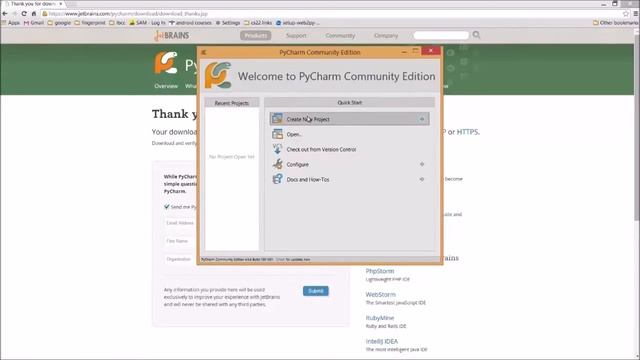The image size is (640, 360).
Task: Click the VCS checkout arrow icon
Action: tap(277, 149)
